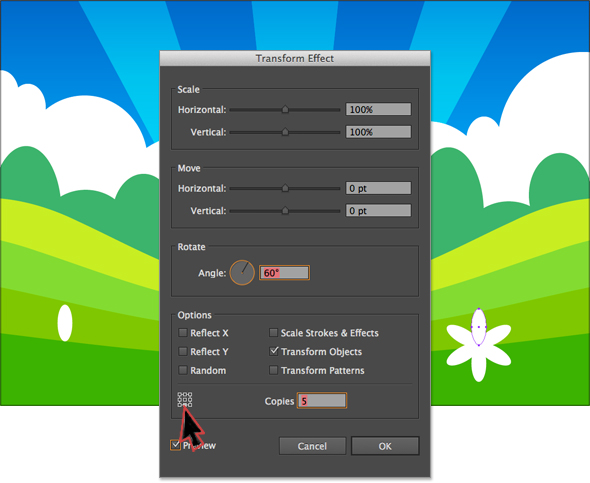This screenshot has height=483, width=590.
Task: Click the Scale Horizontal percentage field
Action: (x=379, y=109)
